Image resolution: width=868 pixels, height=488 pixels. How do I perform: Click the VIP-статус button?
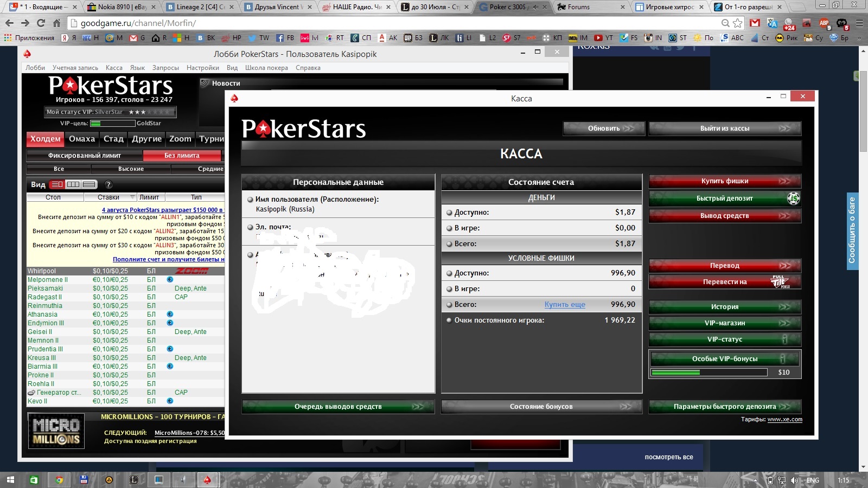click(x=725, y=339)
